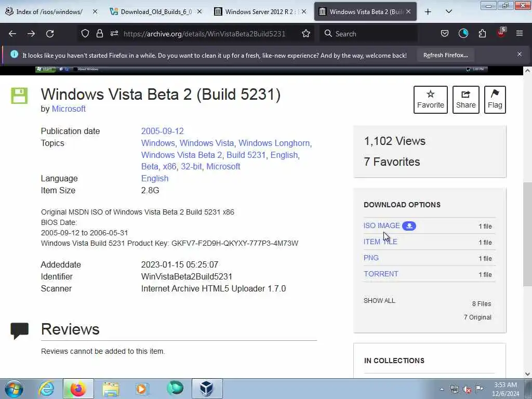Click the blue circular extension icon in toolbar

point(463,33)
